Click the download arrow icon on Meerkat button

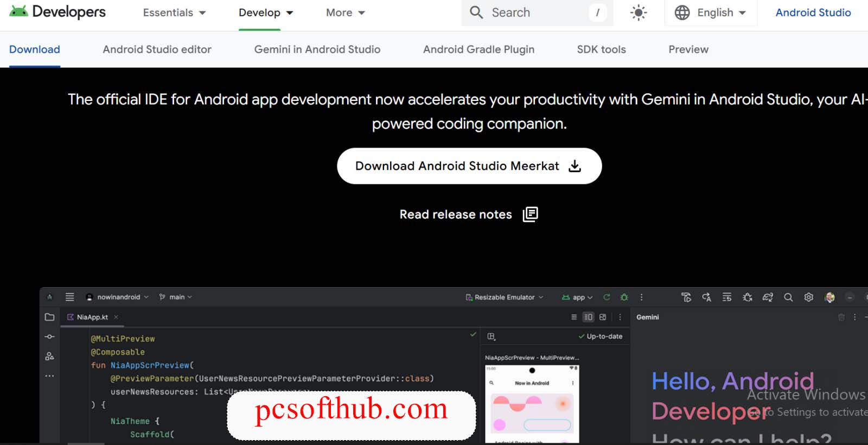click(x=575, y=166)
